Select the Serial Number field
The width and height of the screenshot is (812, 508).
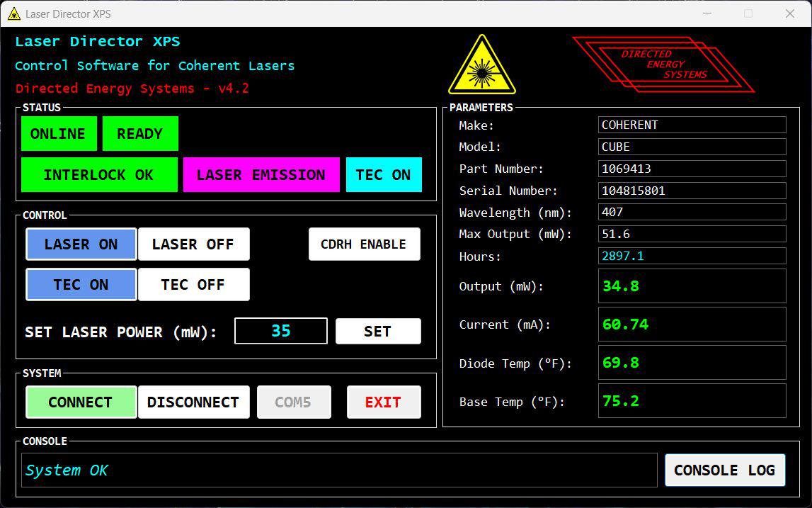coord(692,191)
